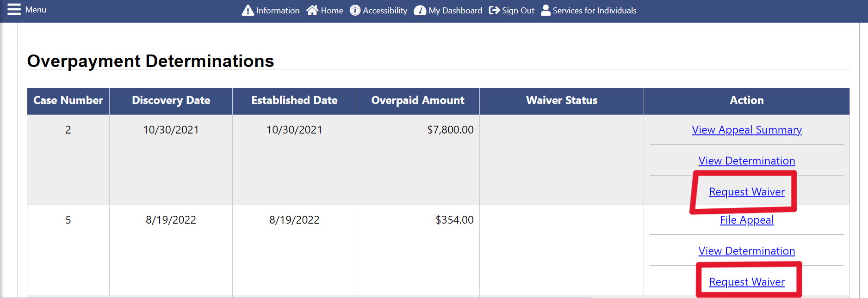Click Request Waiver for case 2
868x298 pixels.
[746, 191]
